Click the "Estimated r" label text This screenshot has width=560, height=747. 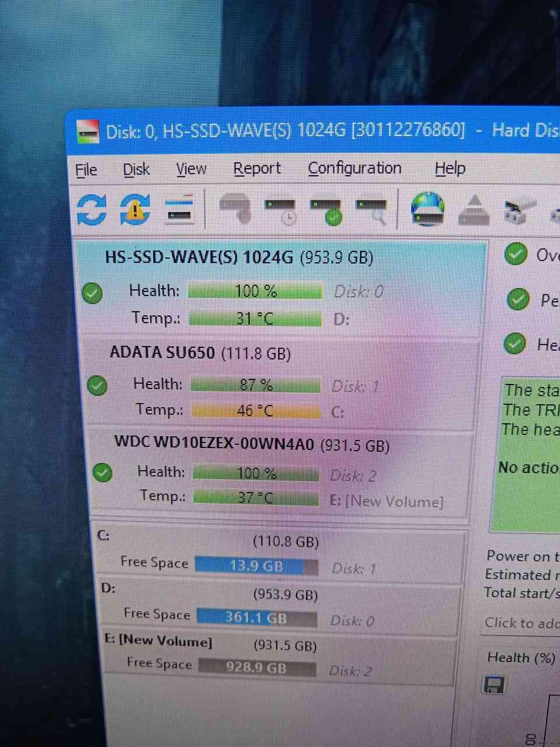pyautogui.click(x=522, y=575)
